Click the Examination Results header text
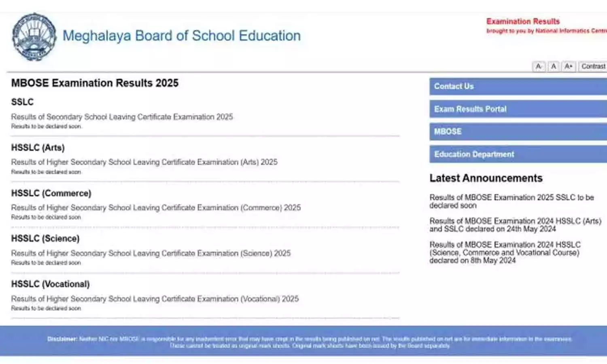Image resolution: width=607 pixels, height=364 pixels. (523, 21)
